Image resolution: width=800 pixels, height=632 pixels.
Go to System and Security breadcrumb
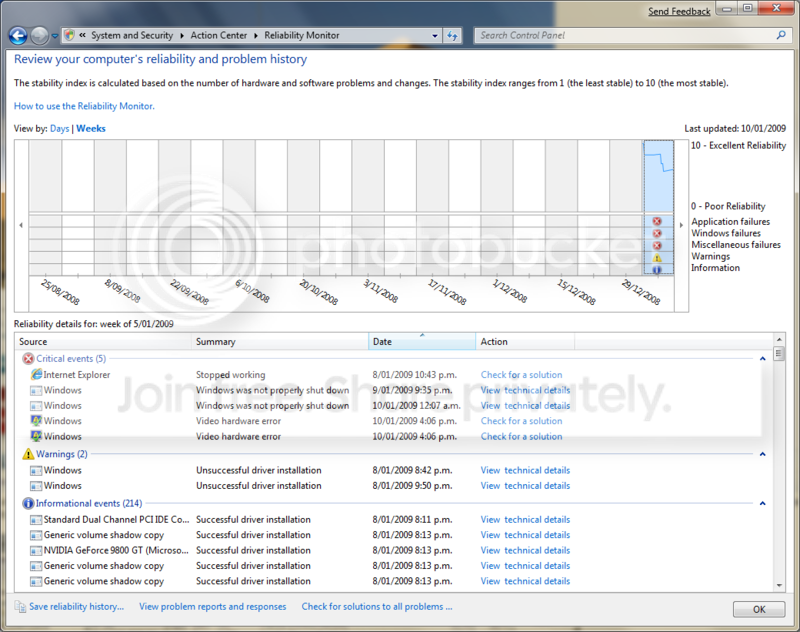point(132,35)
